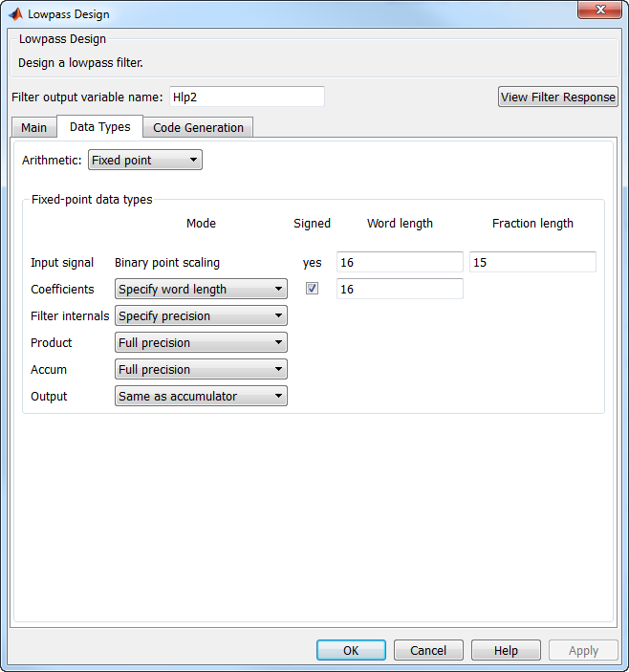Click the MATLAB logo icon in title bar
Image resolution: width=629 pixels, height=672 pixels.
click(15, 14)
